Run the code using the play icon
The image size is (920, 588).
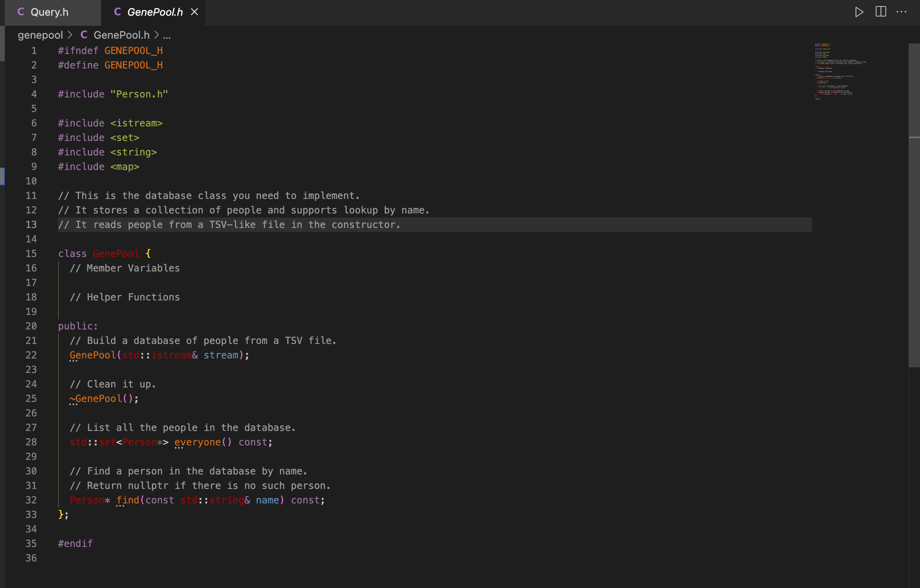coord(859,12)
